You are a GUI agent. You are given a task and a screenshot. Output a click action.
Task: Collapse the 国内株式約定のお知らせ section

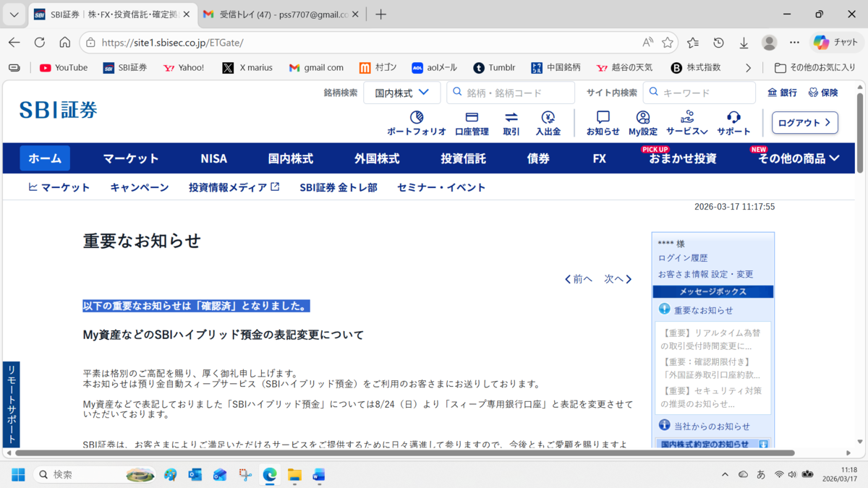[x=763, y=443]
